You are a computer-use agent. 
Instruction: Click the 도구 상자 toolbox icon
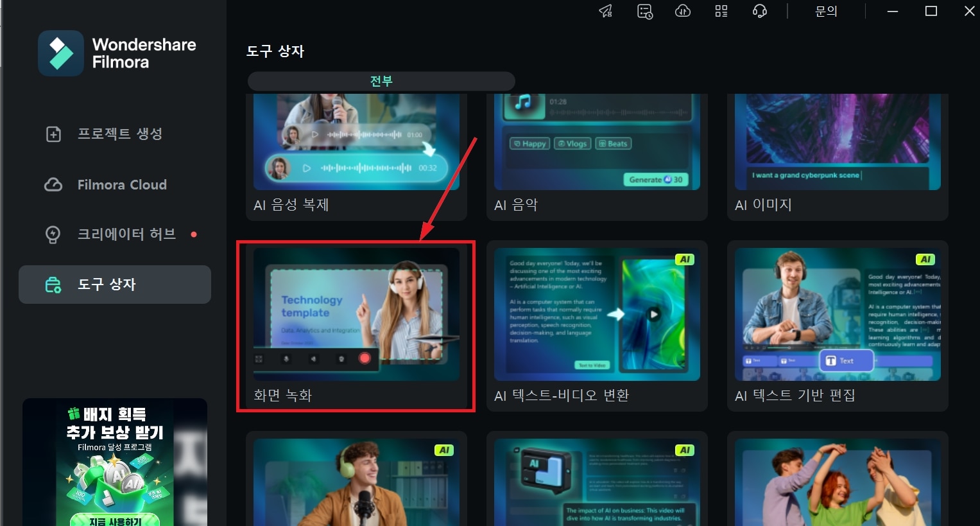click(53, 285)
